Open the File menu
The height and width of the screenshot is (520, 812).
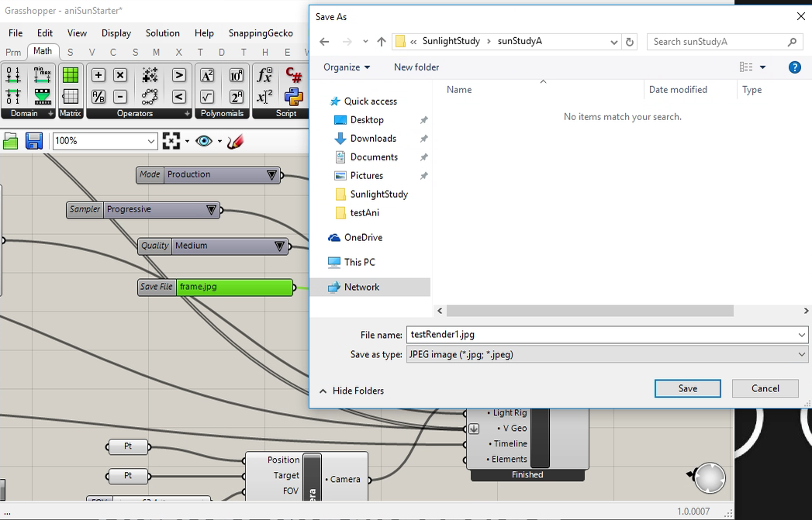point(16,33)
